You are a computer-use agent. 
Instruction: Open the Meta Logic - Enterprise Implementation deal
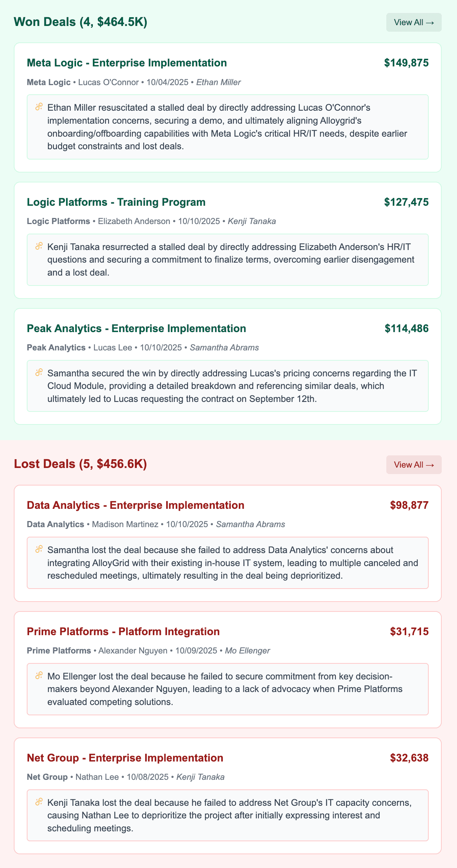click(x=126, y=63)
